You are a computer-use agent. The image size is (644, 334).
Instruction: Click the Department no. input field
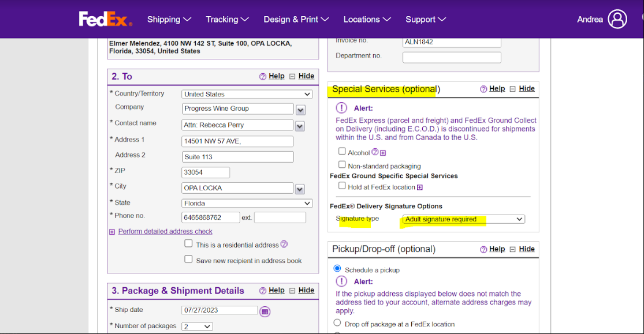(452, 58)
